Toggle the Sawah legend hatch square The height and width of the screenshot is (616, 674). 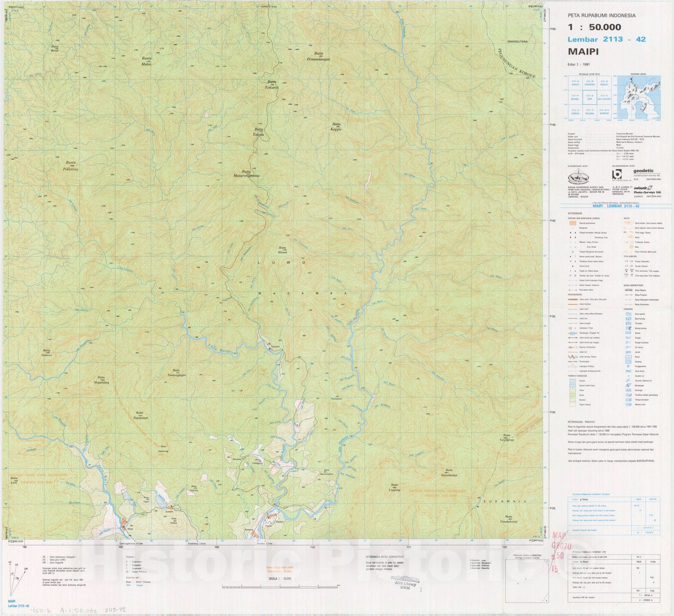pos(572,381)
